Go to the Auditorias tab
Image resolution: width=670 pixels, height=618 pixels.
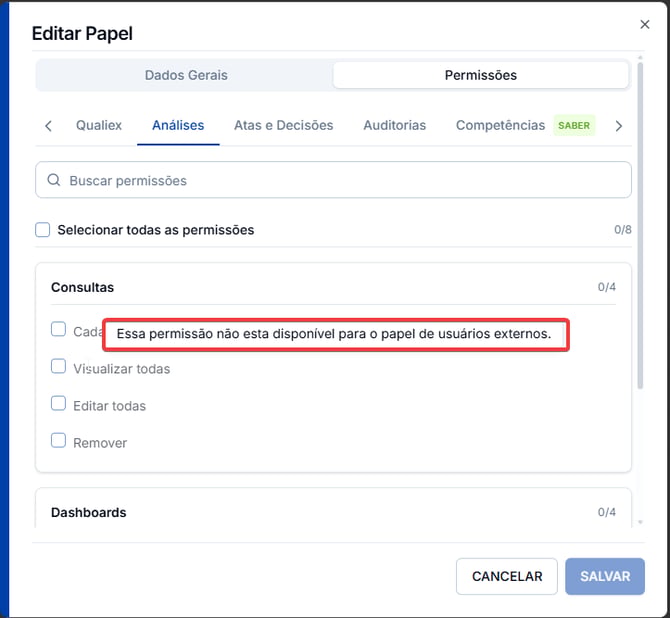click(394, 125)
